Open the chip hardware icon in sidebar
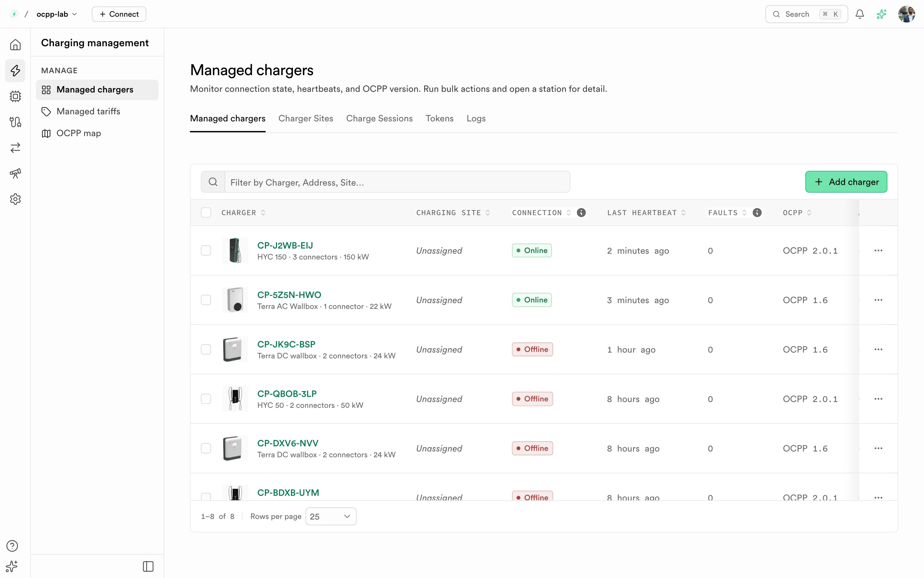Image resolution: width=924 pixels, height=578 pixels. [x=15, y=96]
